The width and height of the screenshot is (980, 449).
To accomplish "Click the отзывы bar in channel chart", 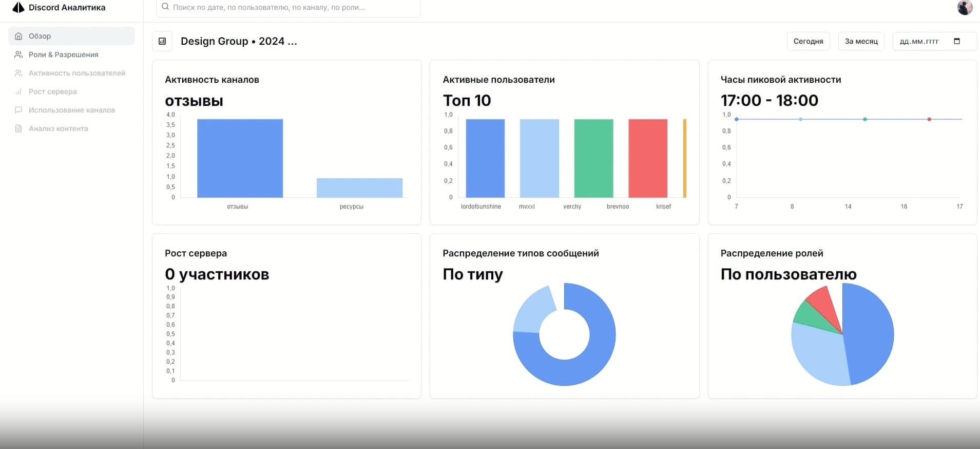I will coord(240,158).
